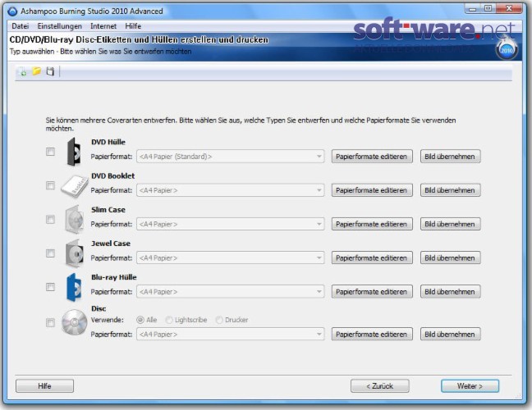Click the open folder toolbar icon
This screenshot has width=532, height=410.
[x=36, y=71]
